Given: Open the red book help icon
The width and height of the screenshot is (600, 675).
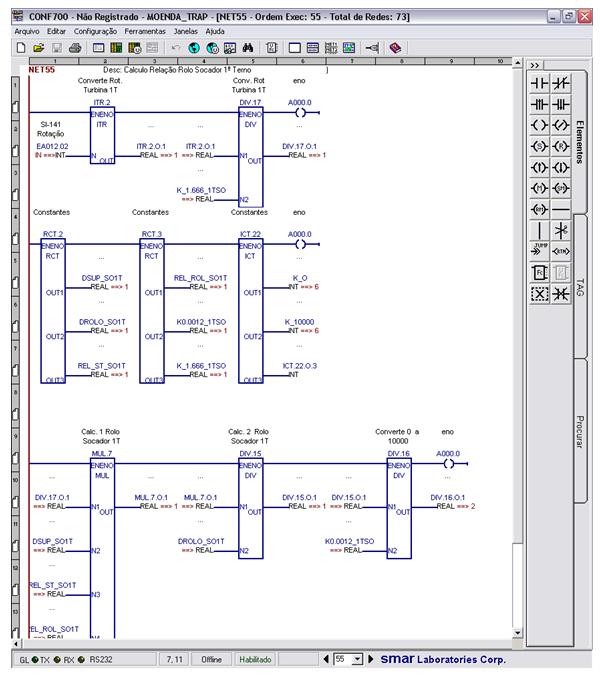Looking at the screenshot, I should click(x=396, y=48).
